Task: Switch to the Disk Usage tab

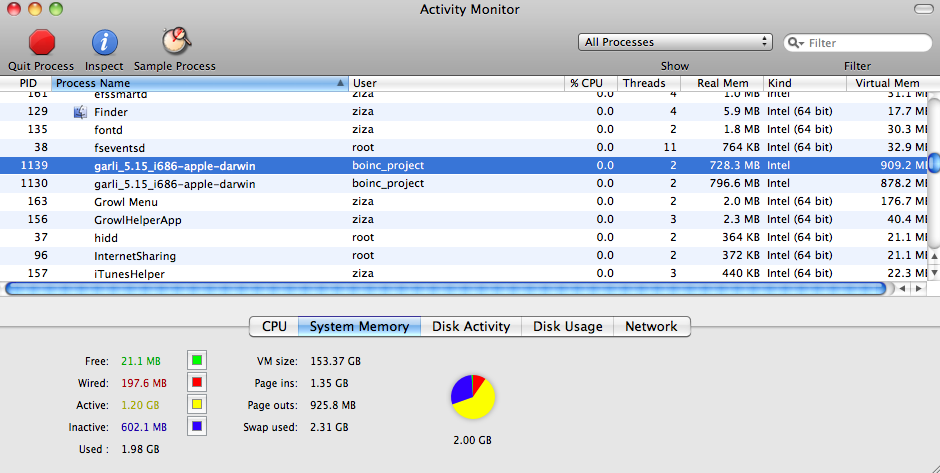Action: pyautogui.click(x=567, y=327)
